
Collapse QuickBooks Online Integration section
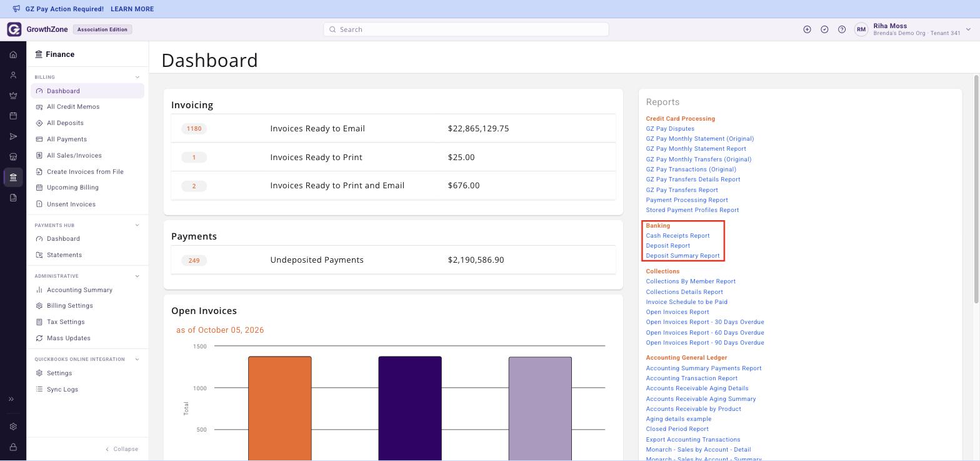tap(137, 359)
